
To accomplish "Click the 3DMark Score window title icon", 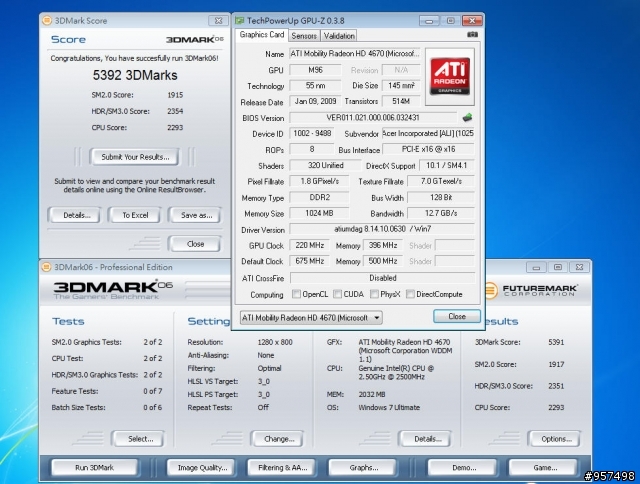I will tap(47, 20).
